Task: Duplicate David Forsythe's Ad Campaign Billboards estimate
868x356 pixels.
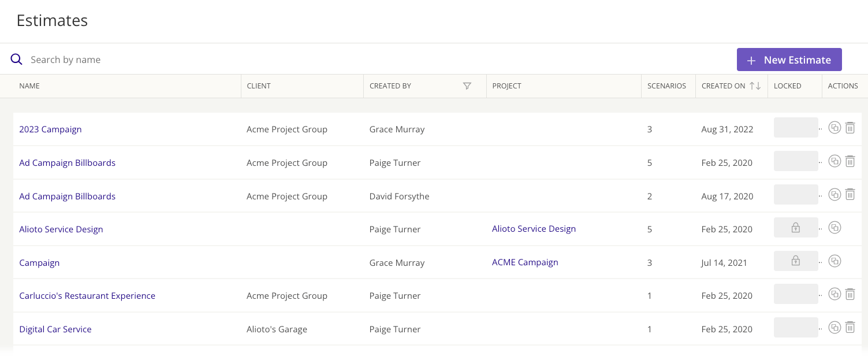Action: [835, 195]
